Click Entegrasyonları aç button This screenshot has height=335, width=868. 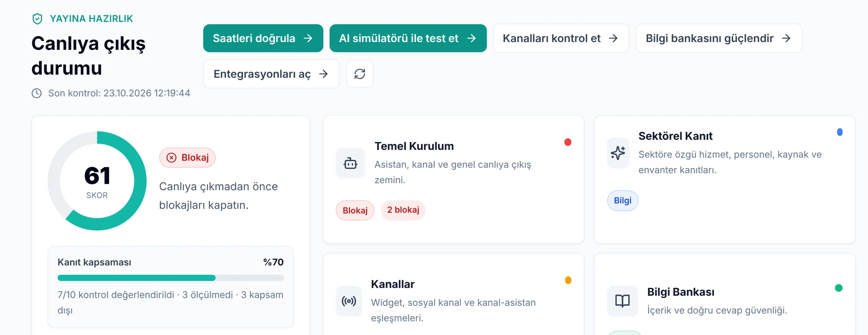(271, 74)
